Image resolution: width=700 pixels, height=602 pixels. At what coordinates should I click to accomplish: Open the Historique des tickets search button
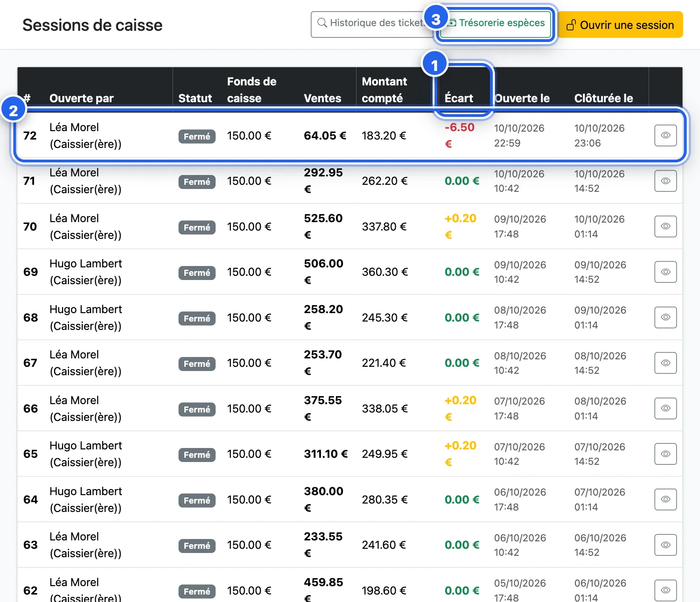coord(372,24)
